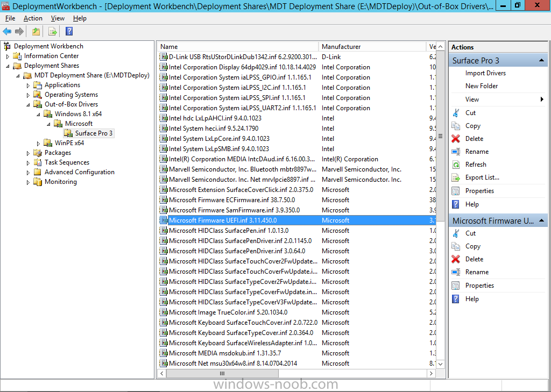The height and width of the screenshot is (392, 551).
Task: Click Help icon under Surface Pro 3 actions
Action: pyautogui.click(x=456, y=204)
